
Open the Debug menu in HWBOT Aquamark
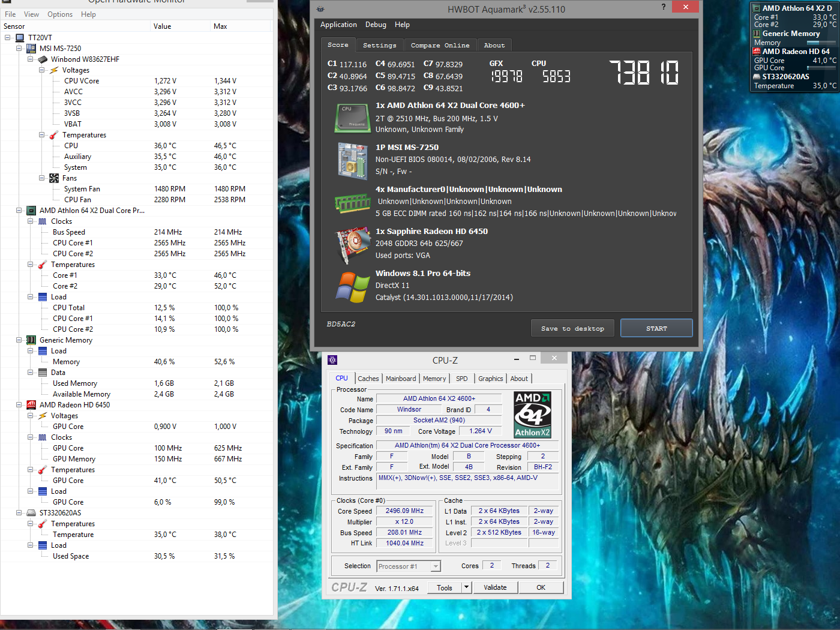(x=376, y=25)
